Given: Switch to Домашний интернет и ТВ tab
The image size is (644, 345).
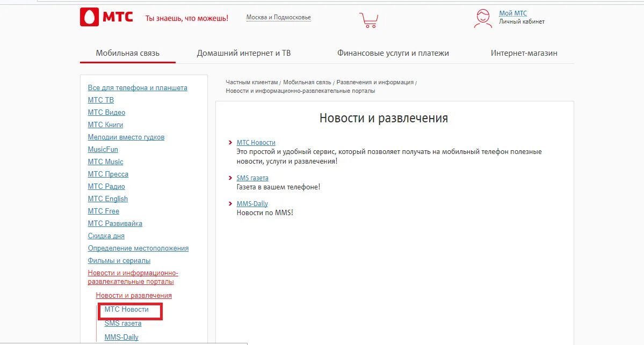Looking at the screenshot, I should (243, 53).
